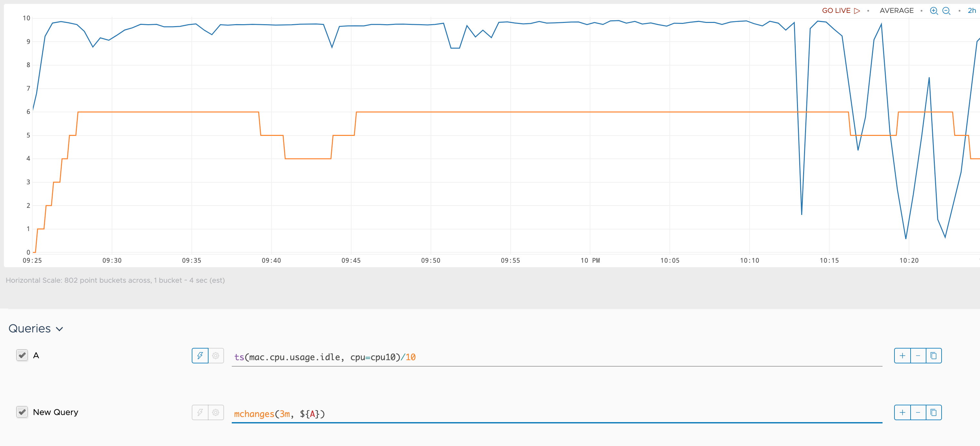
Task: Click the Horizontal Scale info text
Action: click(x=115, y=280)
